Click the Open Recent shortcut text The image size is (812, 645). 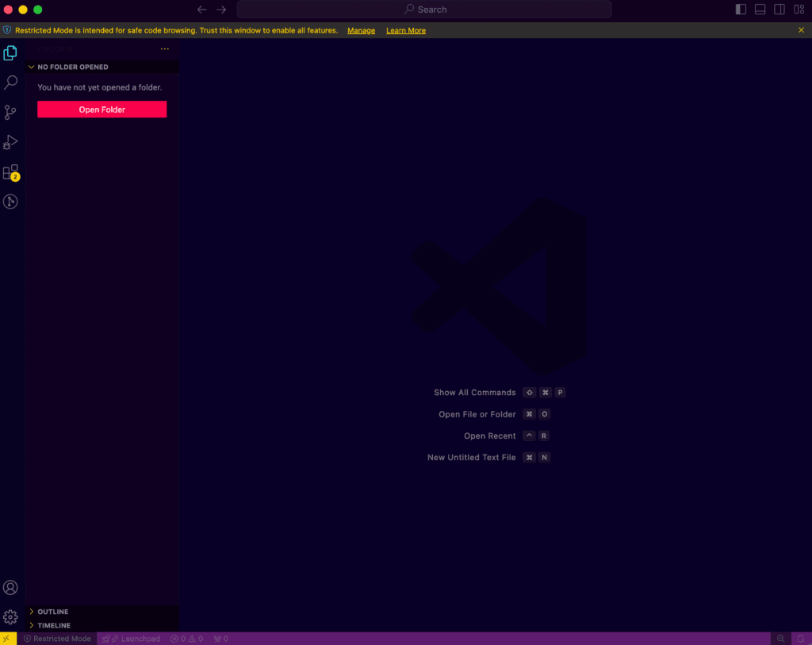490,436
